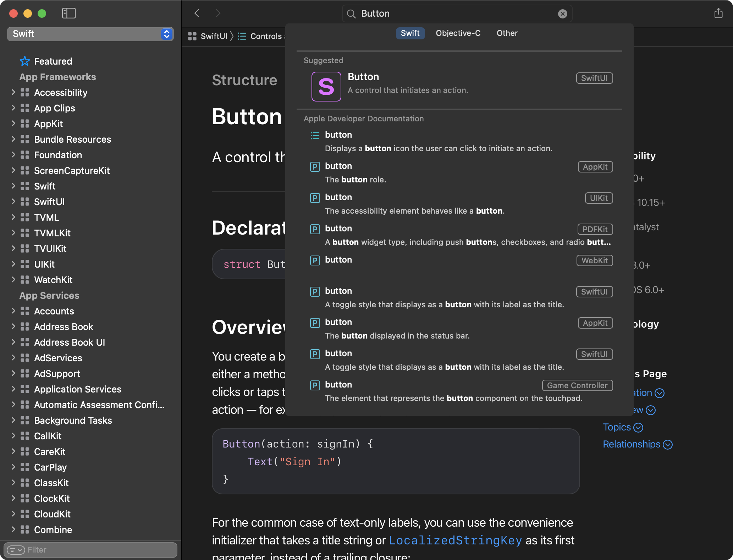Open the Relationships link
Image resolution: width=733 pixels, height=560 pixels.
pos(631,444)
